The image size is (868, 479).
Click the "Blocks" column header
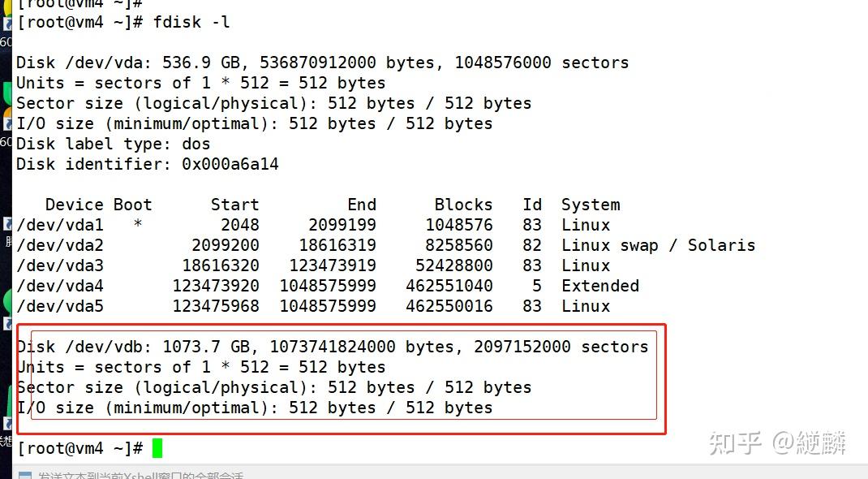click(463, 205)
